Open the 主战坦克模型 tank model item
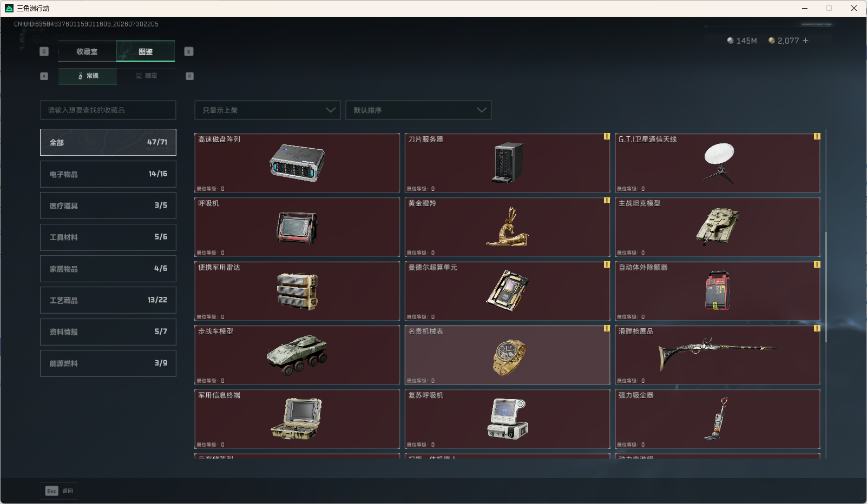The width and height of the screenshot is (867, 504). [718, 227]
